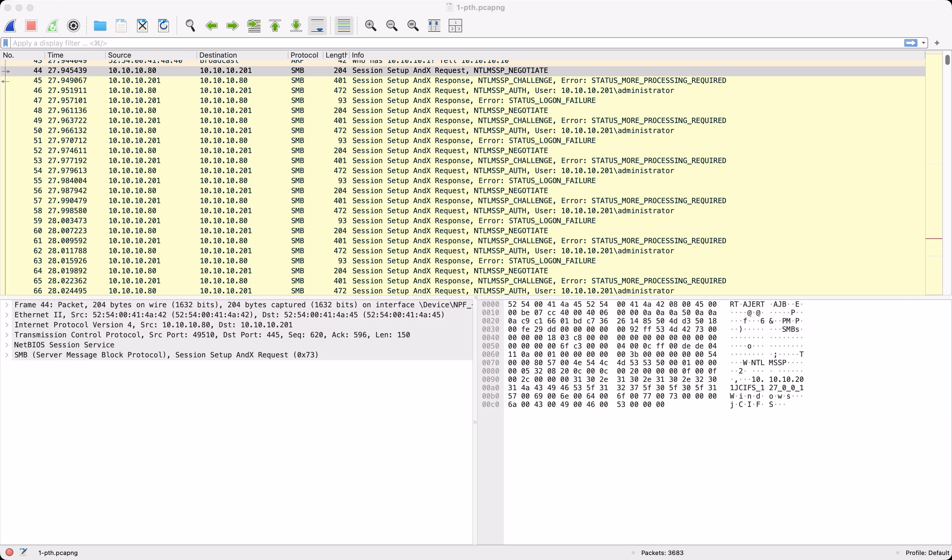The width and height of the screenshot is (952, 560).
Task: Open capture options gear icon
Action: click(x=73, y=26)
